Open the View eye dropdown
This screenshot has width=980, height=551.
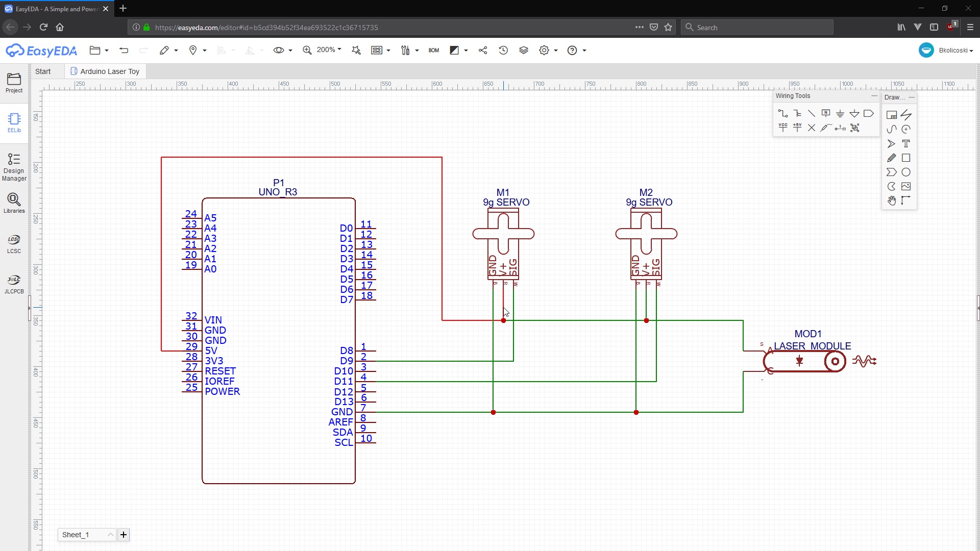coord(283,50)
